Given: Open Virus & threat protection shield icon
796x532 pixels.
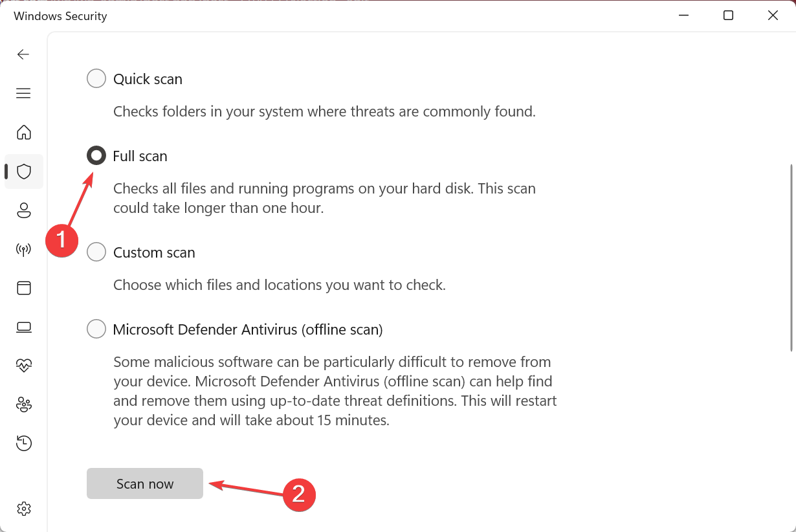Looking at the screenshot, I should tap(24, 172).
